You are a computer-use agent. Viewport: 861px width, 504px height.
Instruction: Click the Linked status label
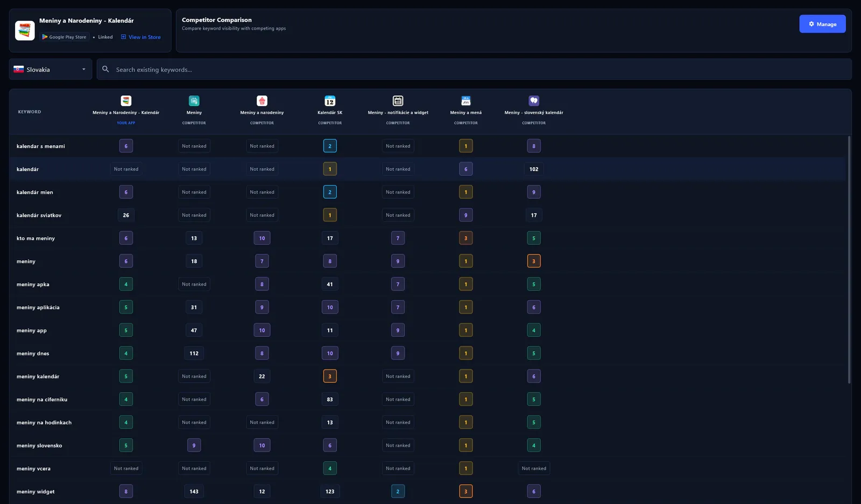[x=105, y=37]
